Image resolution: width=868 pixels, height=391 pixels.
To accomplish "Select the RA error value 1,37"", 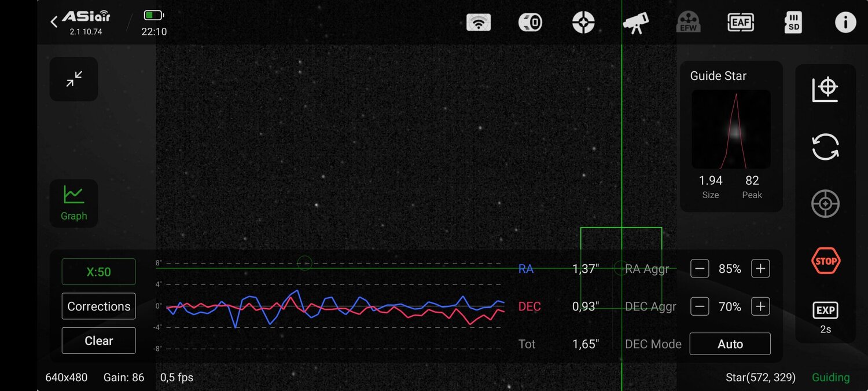I will click(586, 269).
